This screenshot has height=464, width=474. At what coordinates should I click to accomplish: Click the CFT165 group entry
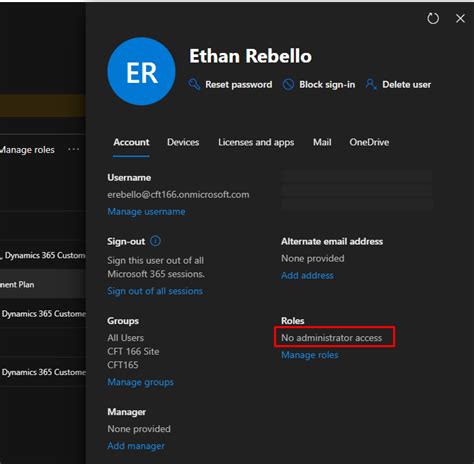pyautogui.click(x=123, y=365)
